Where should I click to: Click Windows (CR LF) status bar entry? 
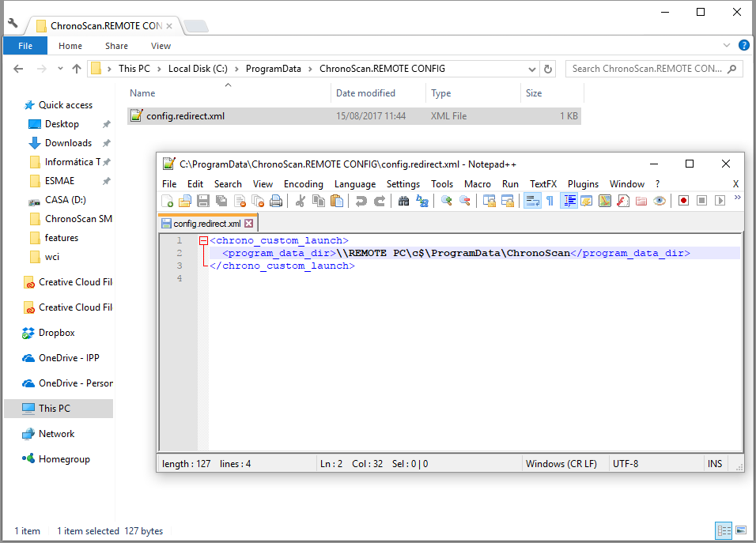point(561,463)
